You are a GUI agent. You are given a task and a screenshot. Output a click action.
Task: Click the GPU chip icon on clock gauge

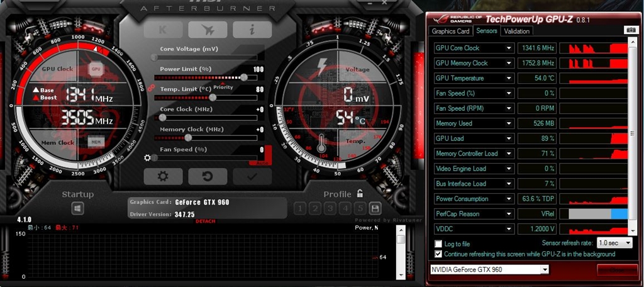point(96,69)
